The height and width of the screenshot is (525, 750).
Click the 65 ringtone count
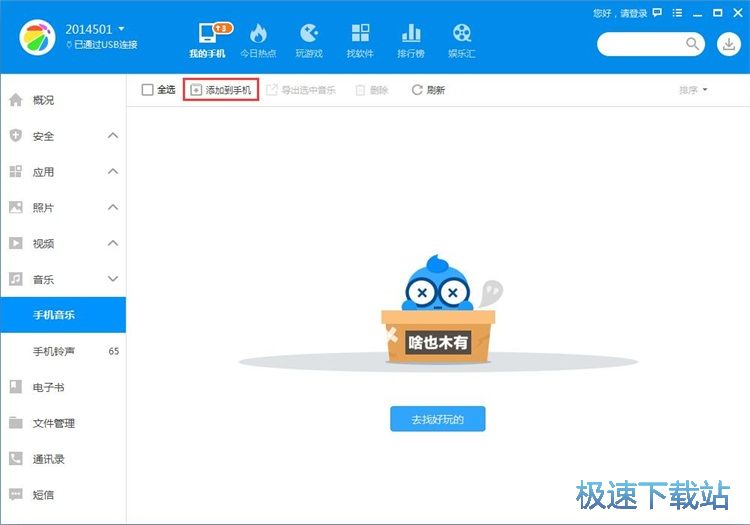click(x=113, y=351)
